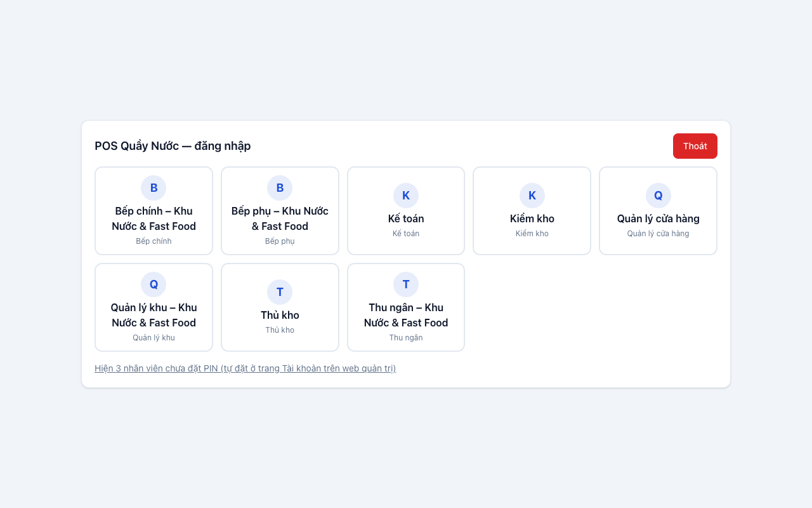Click the small gray Bếp chính role label
Viewport: 812px width, 508px height.
[x=154, y=241]
